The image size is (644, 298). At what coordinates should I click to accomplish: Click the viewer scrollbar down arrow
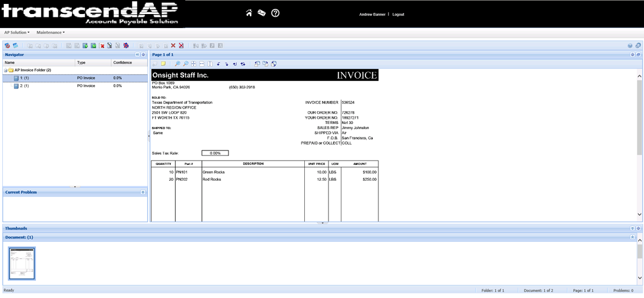tap(640, 214)
